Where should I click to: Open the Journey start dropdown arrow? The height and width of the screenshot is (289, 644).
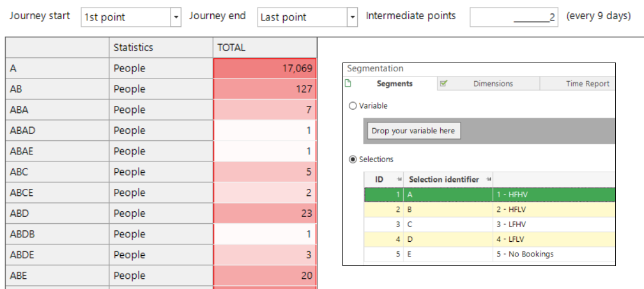tap(176, 17)
